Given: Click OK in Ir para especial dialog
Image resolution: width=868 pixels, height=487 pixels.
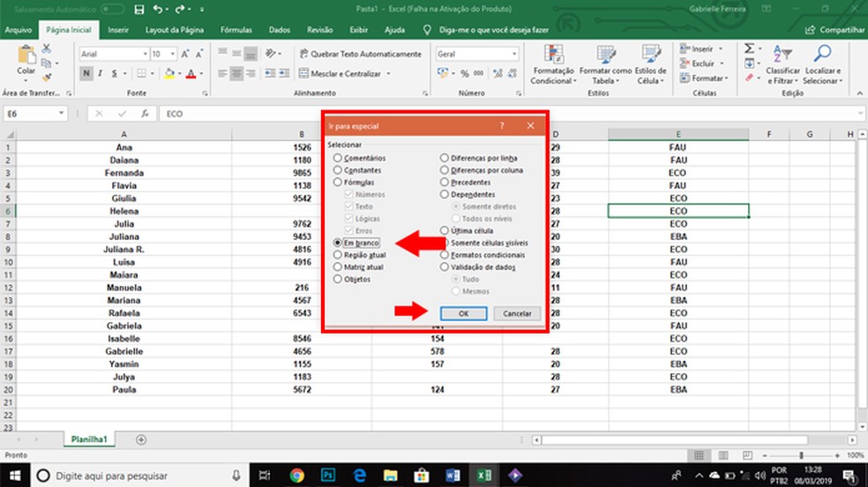Looking at the screenshot, I should point(463,313).
